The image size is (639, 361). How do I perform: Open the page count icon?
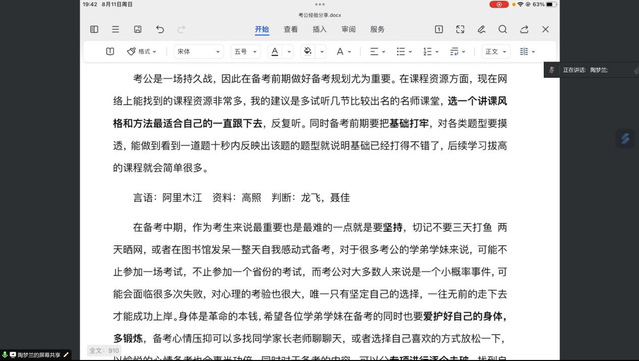tap(439, 29)
